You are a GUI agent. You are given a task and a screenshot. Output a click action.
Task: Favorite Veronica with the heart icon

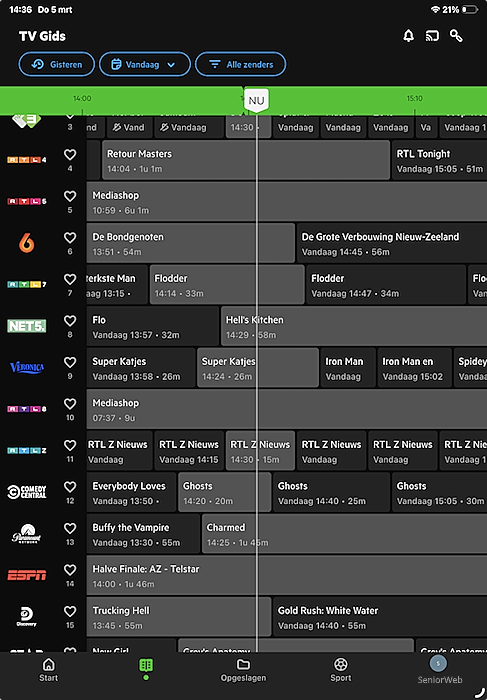click(x=70, y=362)
